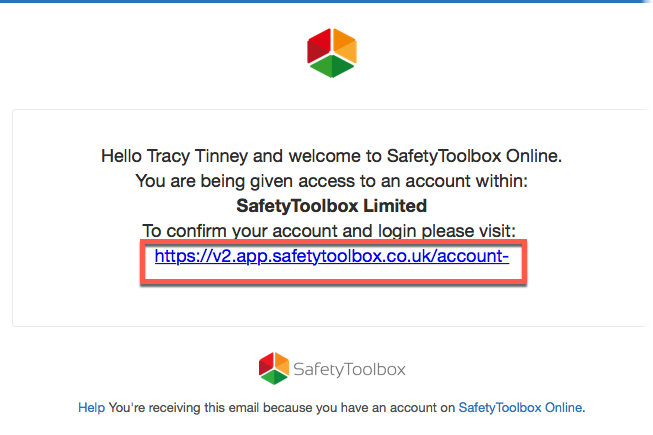This screenshot has width=653, height=435.
Task: Click the words "please visit:" above link
Action: [478, 231]
